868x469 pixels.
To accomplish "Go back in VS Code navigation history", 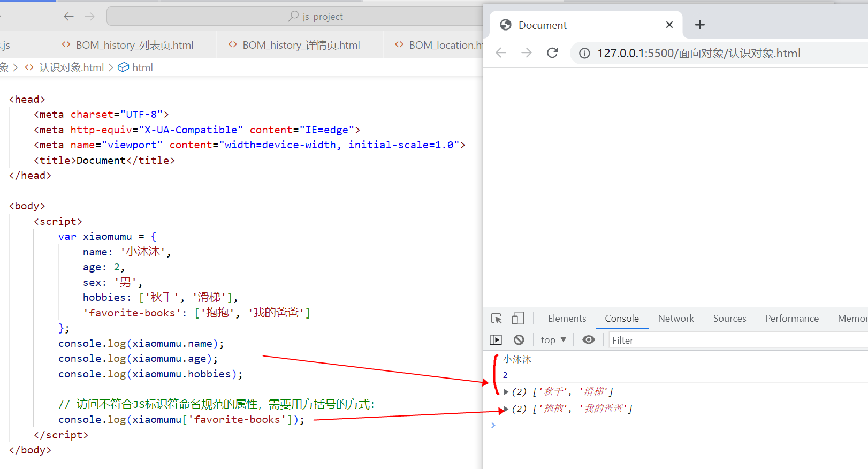I will pyautogui.click(x=68, y=17).
